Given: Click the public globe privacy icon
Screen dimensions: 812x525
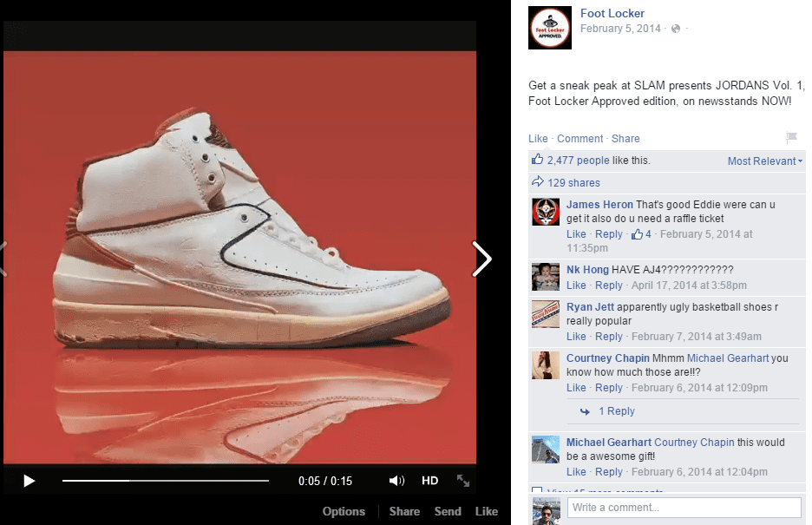Looking at the screenshot, I should [x=675, y=29].
